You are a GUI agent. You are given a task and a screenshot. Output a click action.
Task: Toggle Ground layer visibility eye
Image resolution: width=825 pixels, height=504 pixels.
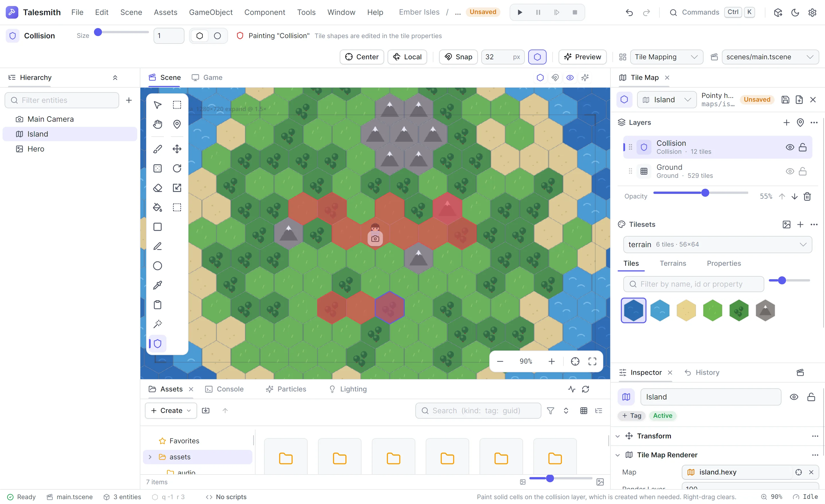[790, 171]
